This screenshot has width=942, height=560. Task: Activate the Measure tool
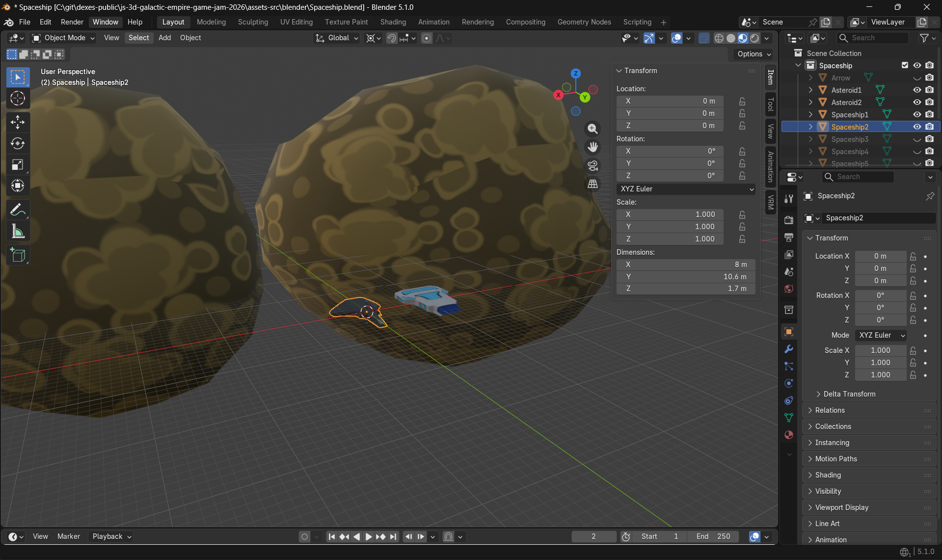pyautogui.click(x=18, y=231)
